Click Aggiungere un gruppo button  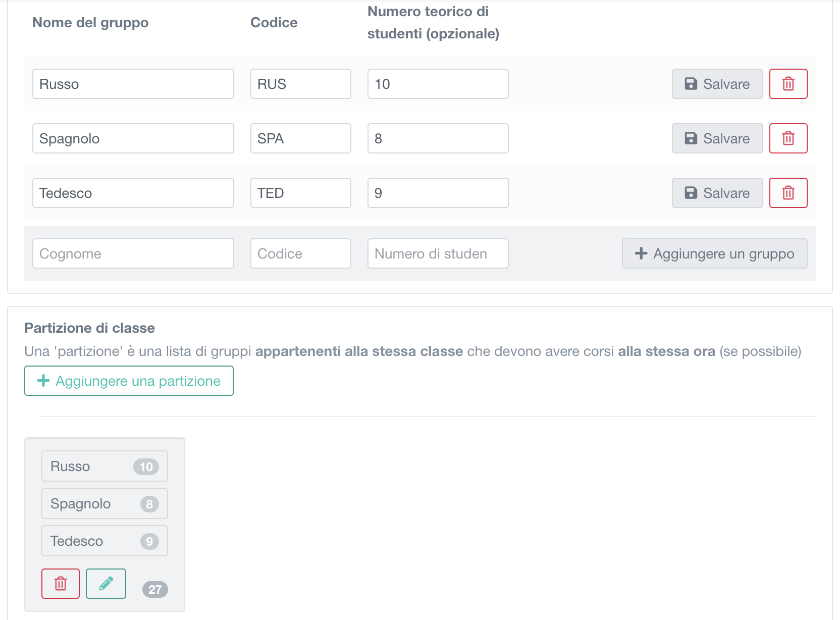pos(714,253)
